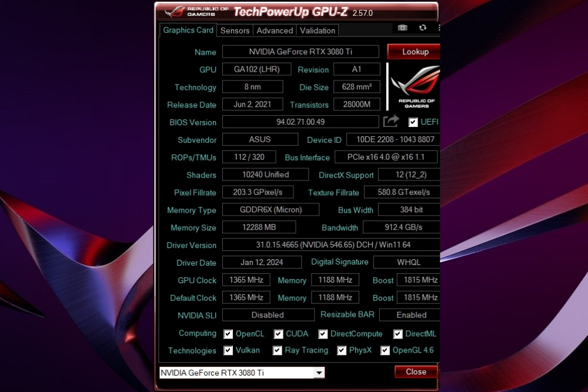Viewport: 588px width, 392px height.
Task: Open the three-dot menu icon
Action: click(x=439, y=28)
